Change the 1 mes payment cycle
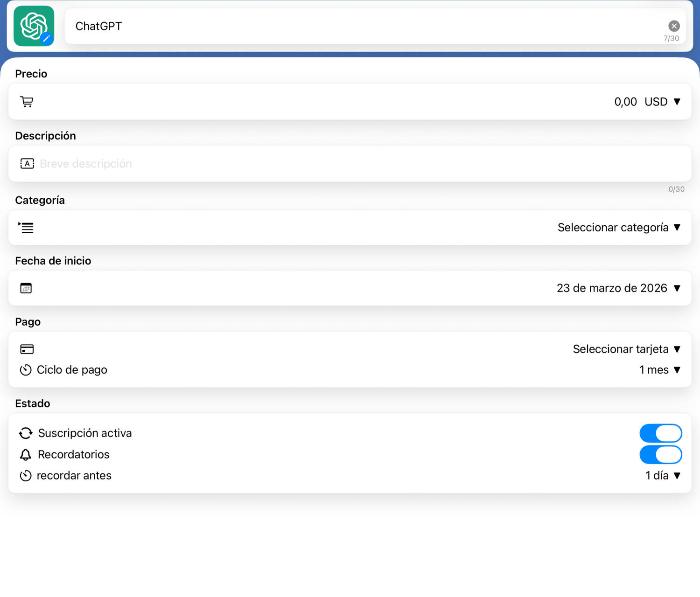 (659, 370)
